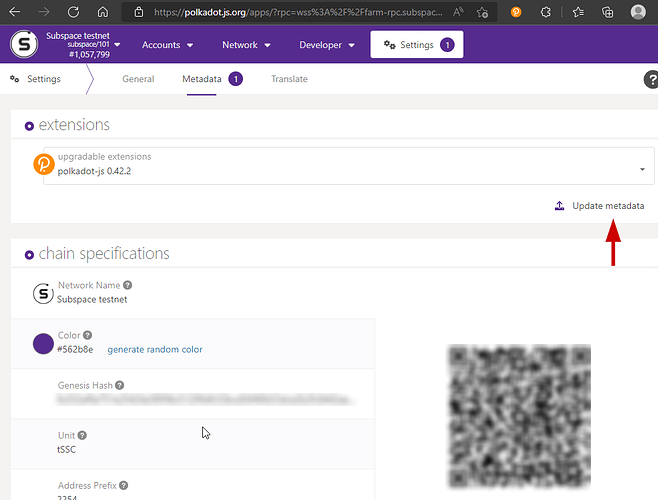
Task: Switch to the Translate tab
Action: pos(289,79)
